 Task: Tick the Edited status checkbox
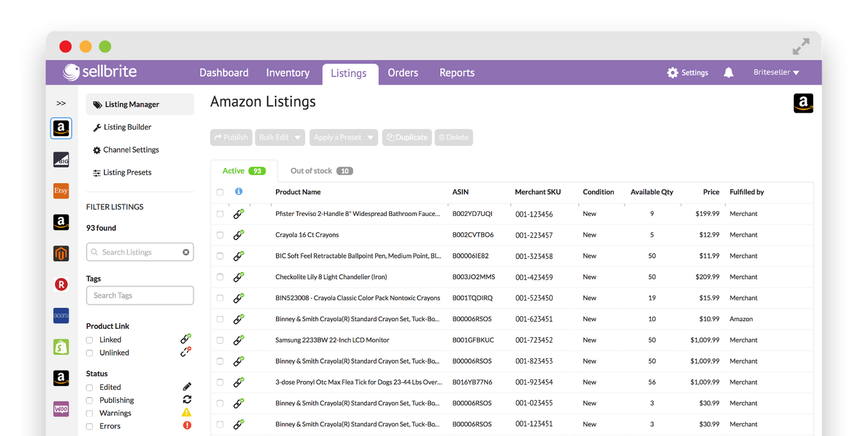(90, 387)
